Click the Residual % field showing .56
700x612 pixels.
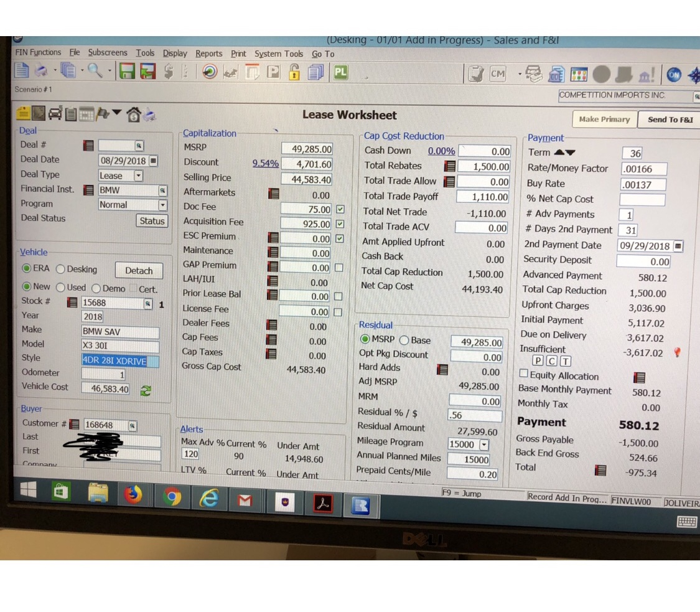point(475,415)
